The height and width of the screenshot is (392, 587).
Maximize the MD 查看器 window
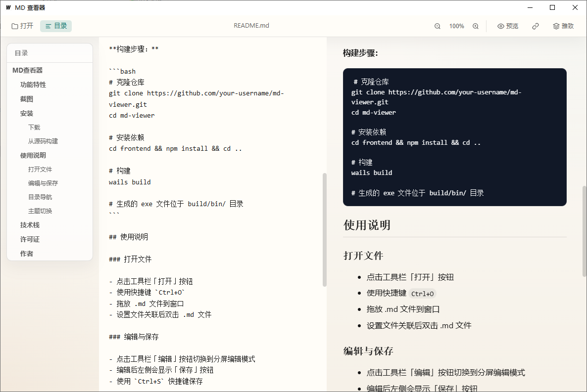(x=552, y=7)
